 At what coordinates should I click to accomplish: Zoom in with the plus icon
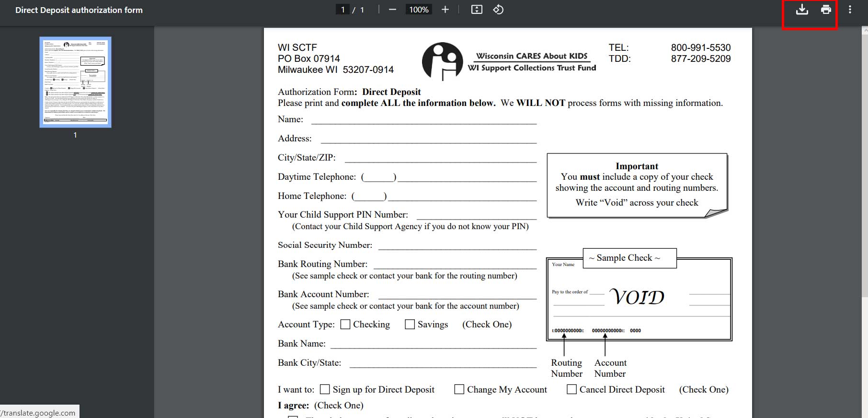(x=445, y=10)
